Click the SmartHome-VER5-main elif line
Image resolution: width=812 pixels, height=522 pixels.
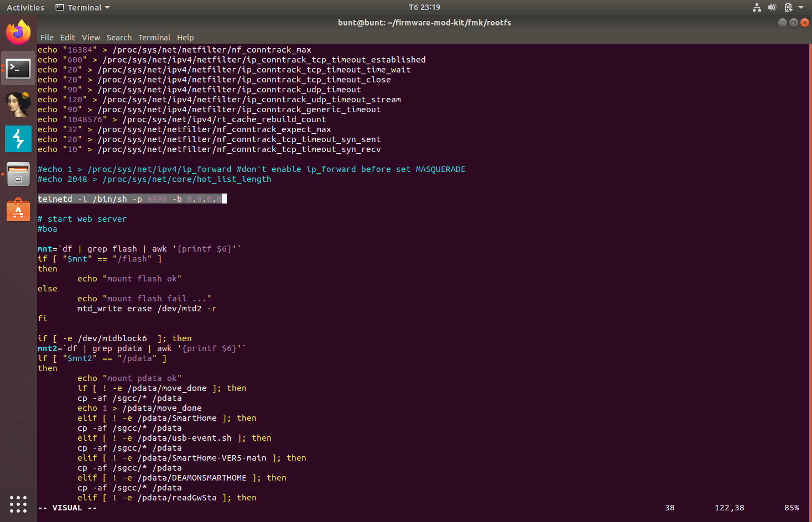pyautogui.click(x=192, y=458)
